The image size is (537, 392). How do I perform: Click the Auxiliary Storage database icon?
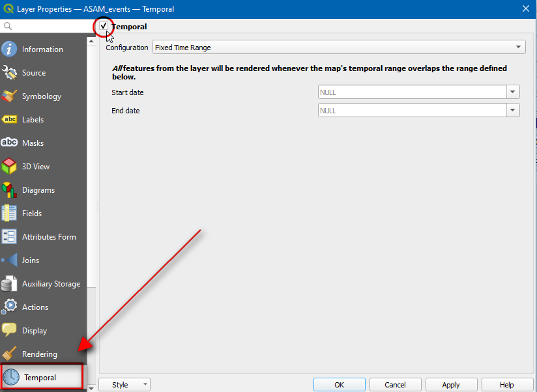[10, 284]
